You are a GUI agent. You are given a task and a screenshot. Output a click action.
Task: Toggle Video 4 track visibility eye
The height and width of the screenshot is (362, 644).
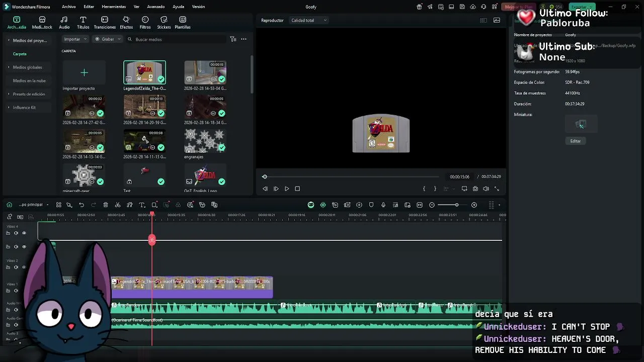24,233
